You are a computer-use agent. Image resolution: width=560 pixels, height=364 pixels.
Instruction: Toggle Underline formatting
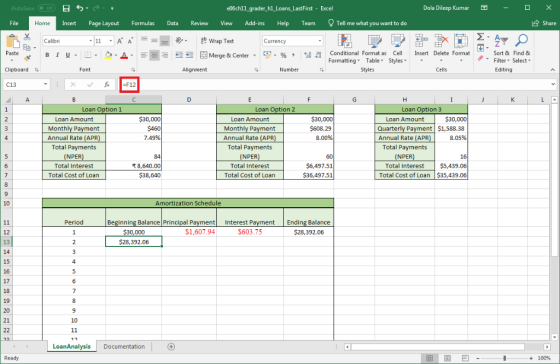click(68, 55)
